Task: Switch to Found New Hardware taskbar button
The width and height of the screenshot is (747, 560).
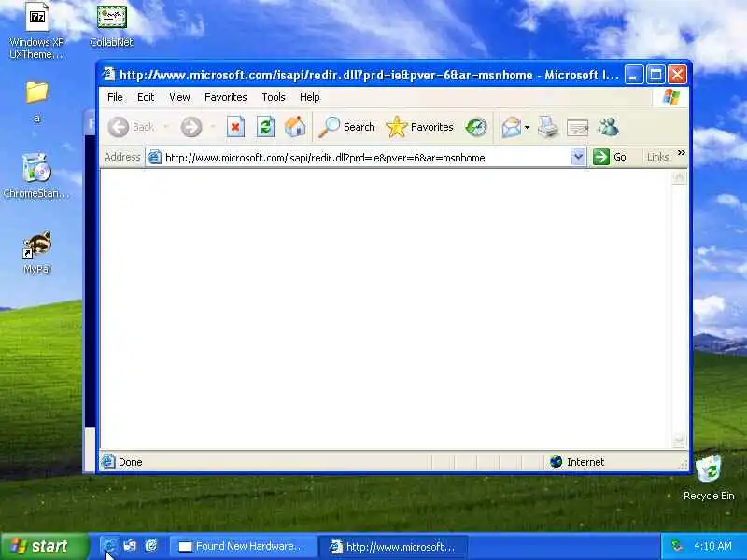Action: [x=243, y=546]
